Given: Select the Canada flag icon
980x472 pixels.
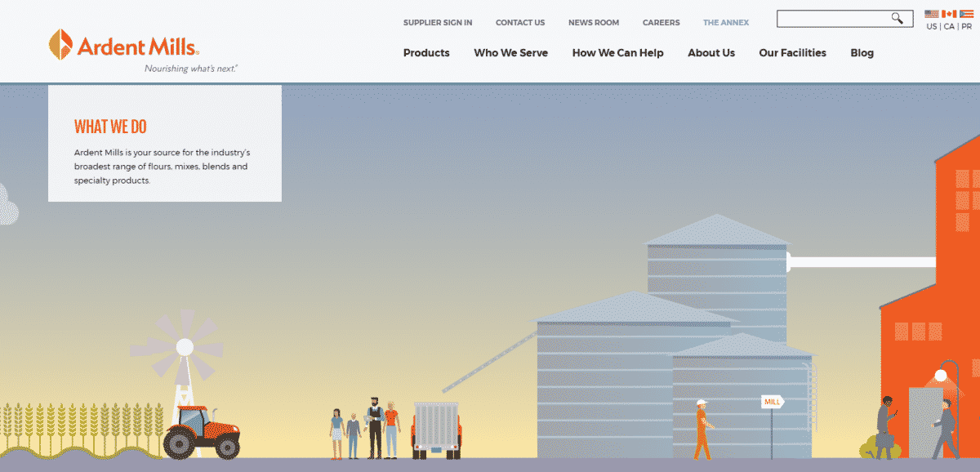Looking at the screenshot, I should coord(949,14).
